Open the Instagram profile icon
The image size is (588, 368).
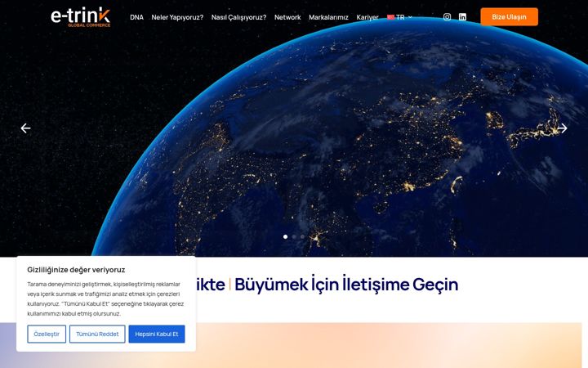(x=447, y=17)
